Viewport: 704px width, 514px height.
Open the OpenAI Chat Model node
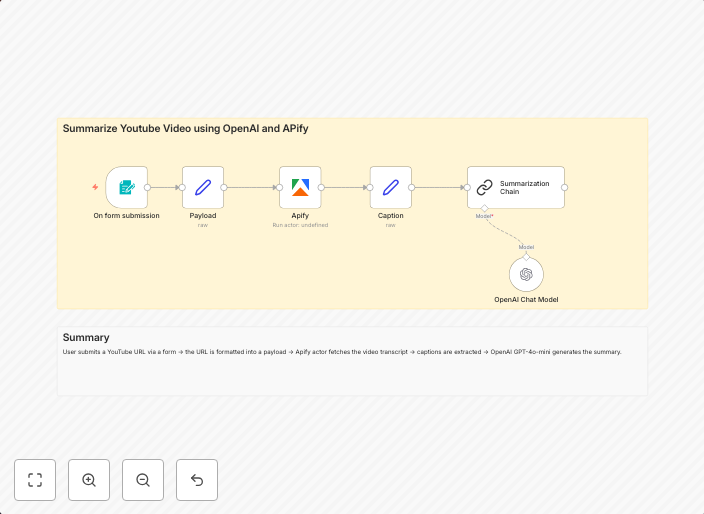526,275
